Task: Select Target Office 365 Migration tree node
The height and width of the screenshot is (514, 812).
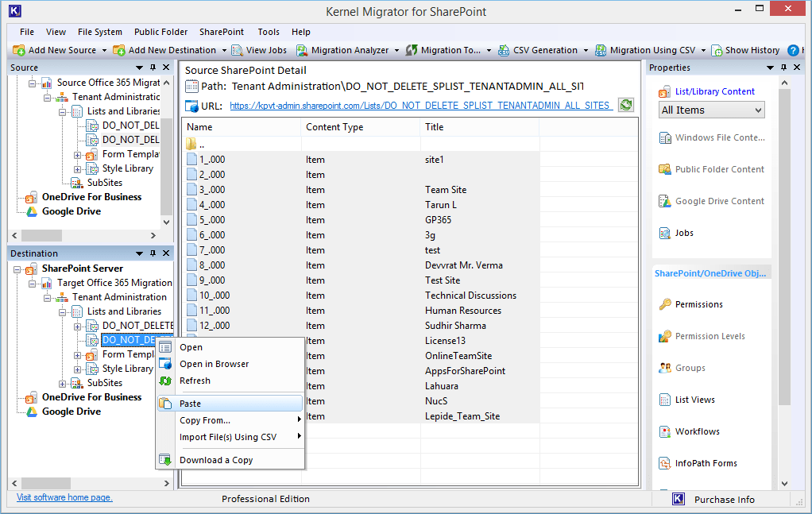Action: tap(114, 283)
